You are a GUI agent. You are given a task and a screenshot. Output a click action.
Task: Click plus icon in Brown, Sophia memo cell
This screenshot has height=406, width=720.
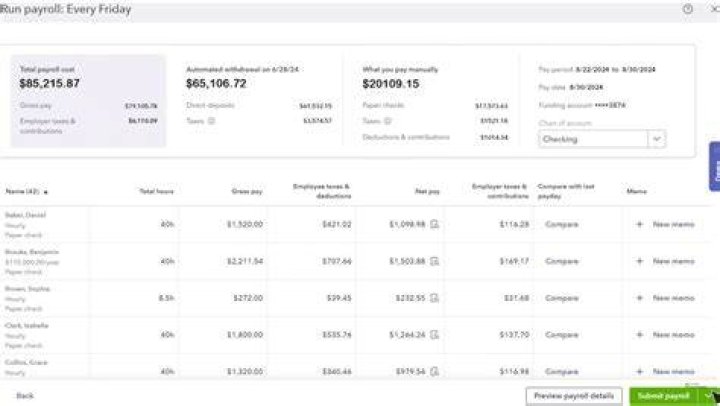(x=639, y=298)
